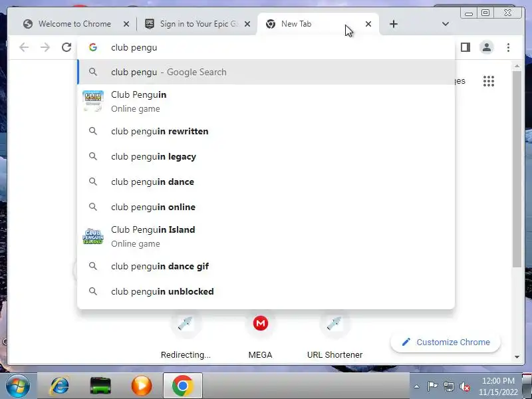Open the Google apps grid
Viewport: 532px width, 399px height.
point(489,81)
